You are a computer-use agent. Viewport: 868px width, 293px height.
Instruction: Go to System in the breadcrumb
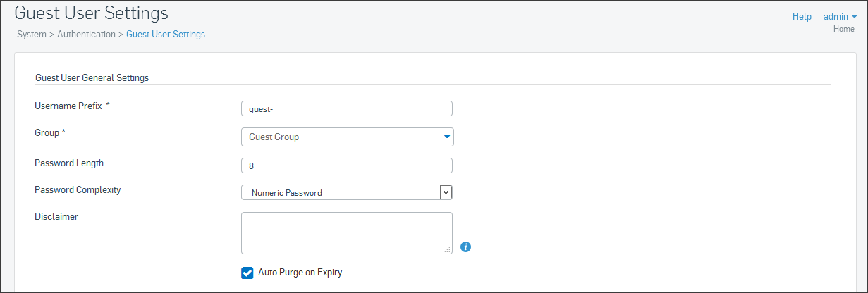[x=32, y=34]
